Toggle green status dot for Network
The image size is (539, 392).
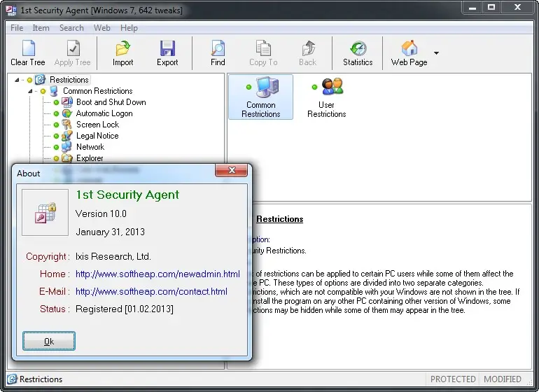coord(57,147)
